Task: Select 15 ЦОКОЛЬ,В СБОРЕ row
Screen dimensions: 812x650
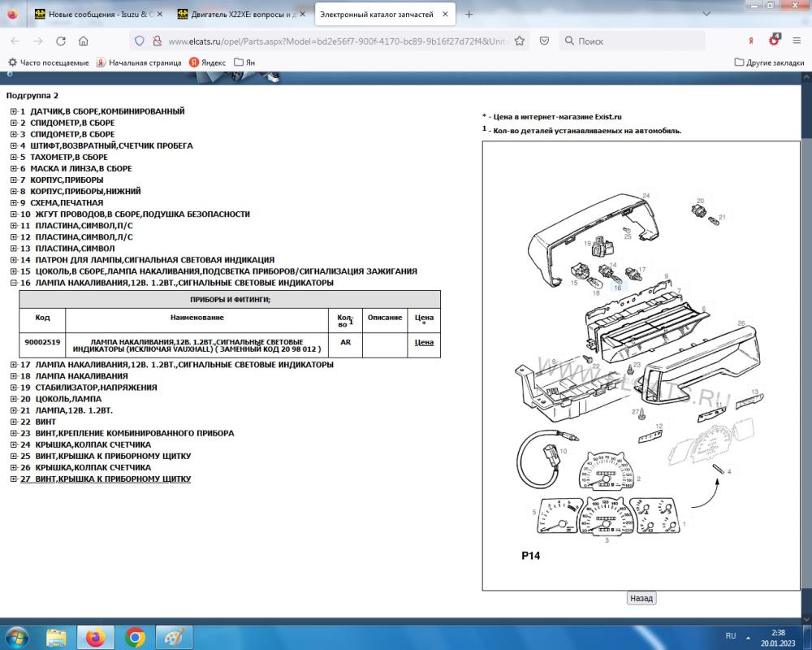Action: coord(218,271)
